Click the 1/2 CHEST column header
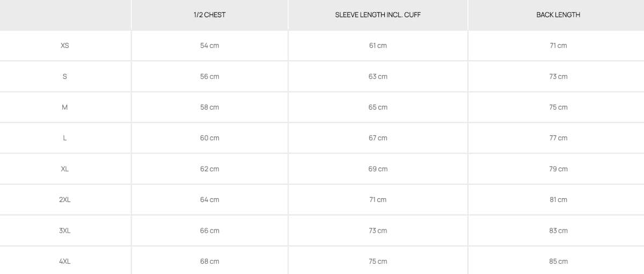This screenshot has height=274, width=644. (209, 15)
